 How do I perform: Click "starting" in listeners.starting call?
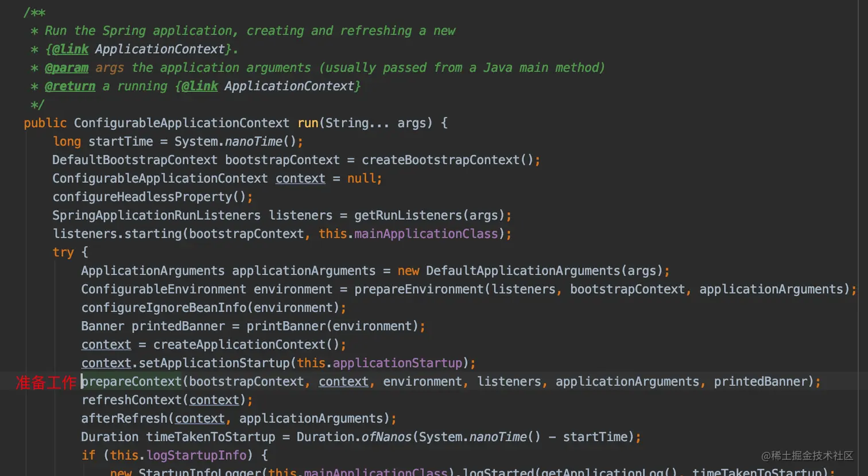point(153,233)
